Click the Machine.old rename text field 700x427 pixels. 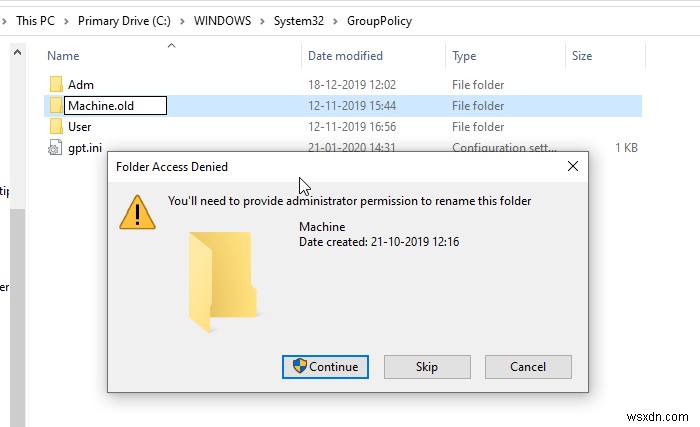tap(114, 106)
